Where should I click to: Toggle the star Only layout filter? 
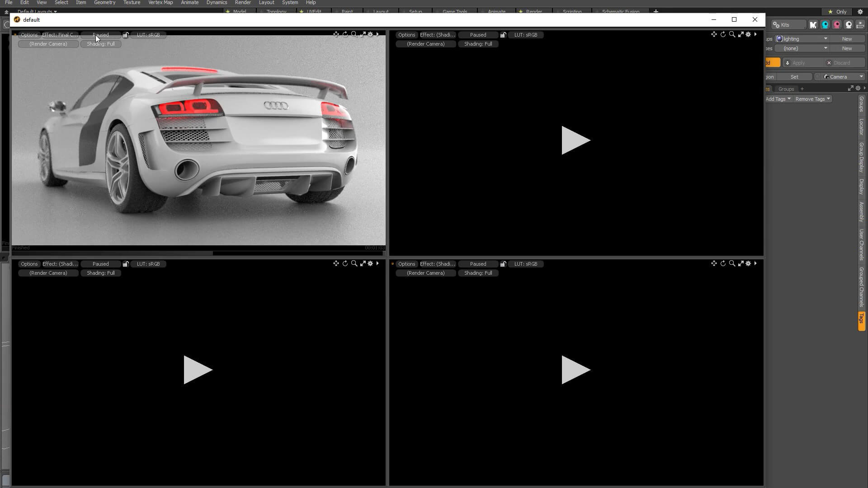pyautogui.click(x=837, y=12)
